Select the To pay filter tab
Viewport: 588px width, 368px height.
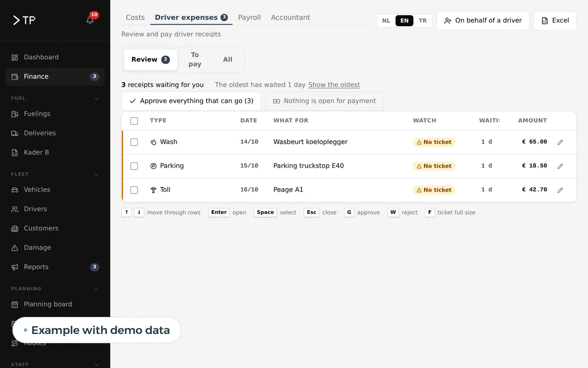click(195, 60)
